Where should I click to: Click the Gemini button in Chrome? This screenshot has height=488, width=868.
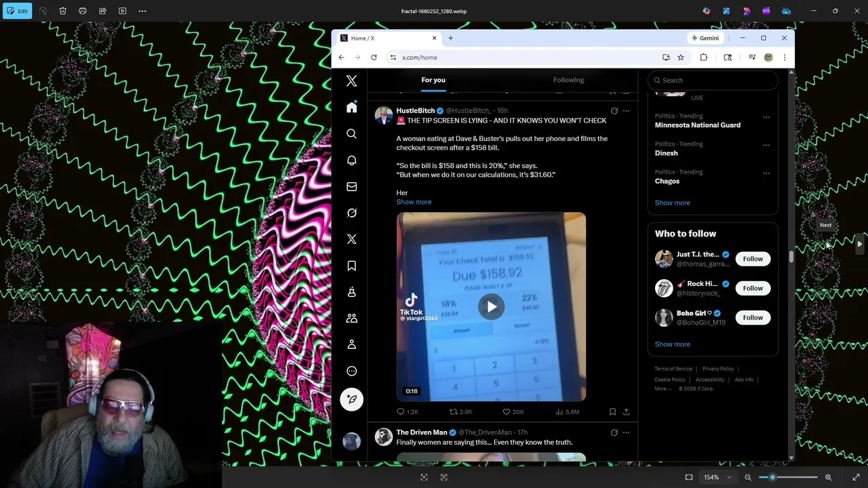pyautogui.click(x=705, y=38)
